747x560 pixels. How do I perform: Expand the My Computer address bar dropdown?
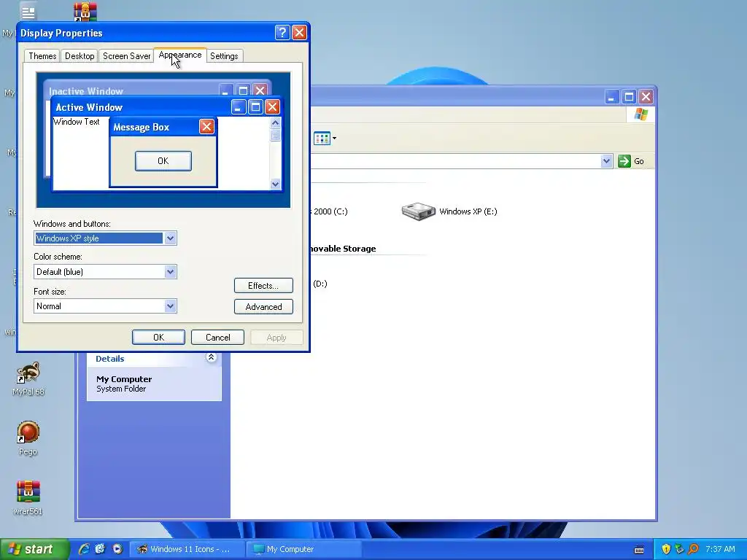(x=606, y=161)
